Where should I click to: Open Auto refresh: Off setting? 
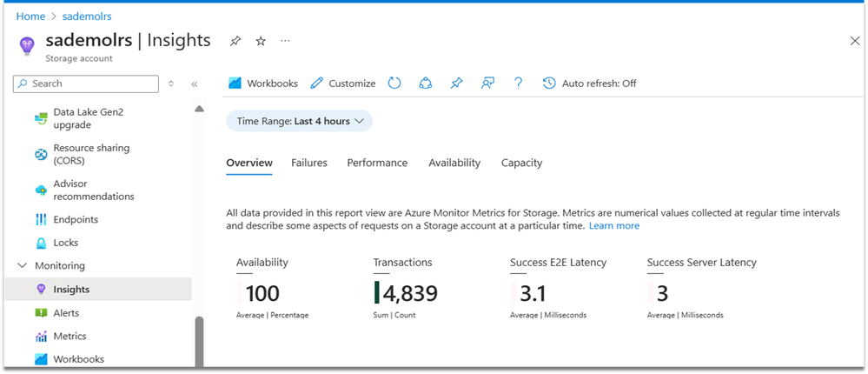[589, 83]
